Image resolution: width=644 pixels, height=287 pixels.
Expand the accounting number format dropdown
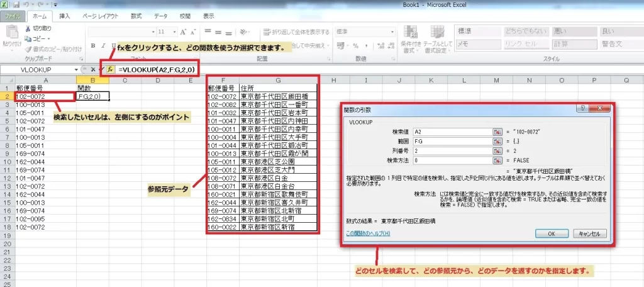point(347,46)
